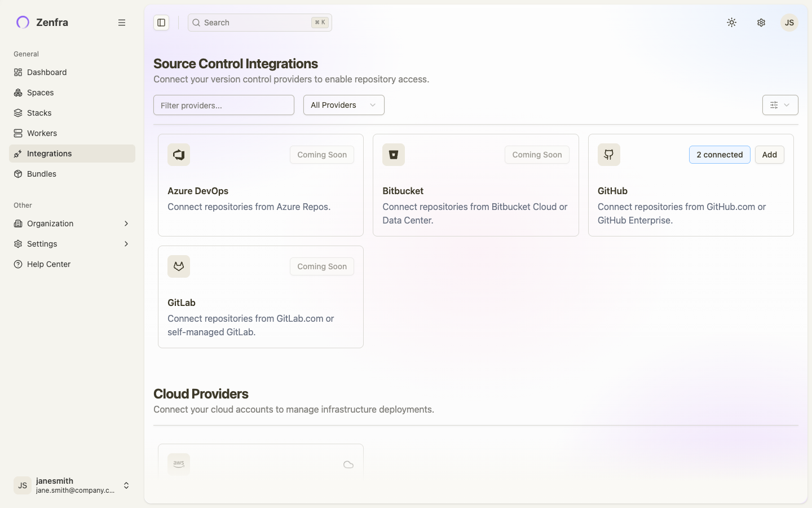Image resolution: width=812 pixels, height=508 pixels.
Task: Open the filter sliders control
Action: pos(780,105)
